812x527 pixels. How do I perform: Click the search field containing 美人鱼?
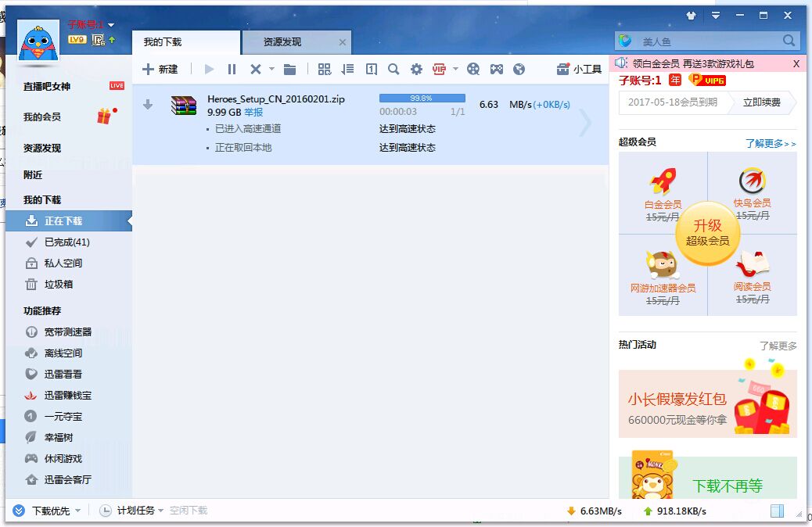tap(706, 41)
